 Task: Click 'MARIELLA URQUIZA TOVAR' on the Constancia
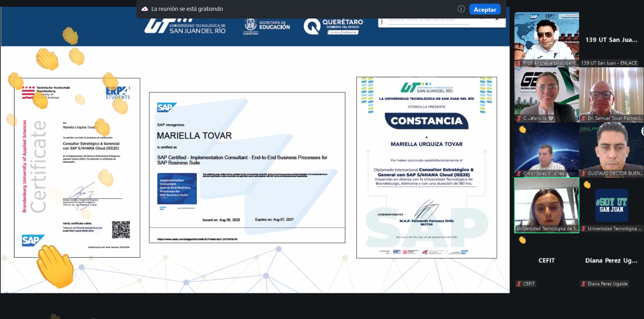pos(427,144)
